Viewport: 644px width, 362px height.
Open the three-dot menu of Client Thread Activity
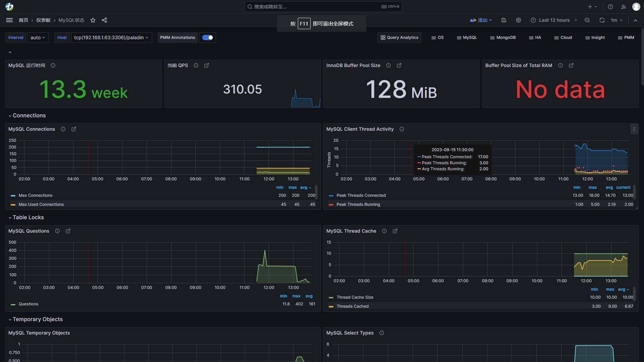point(634,129)
